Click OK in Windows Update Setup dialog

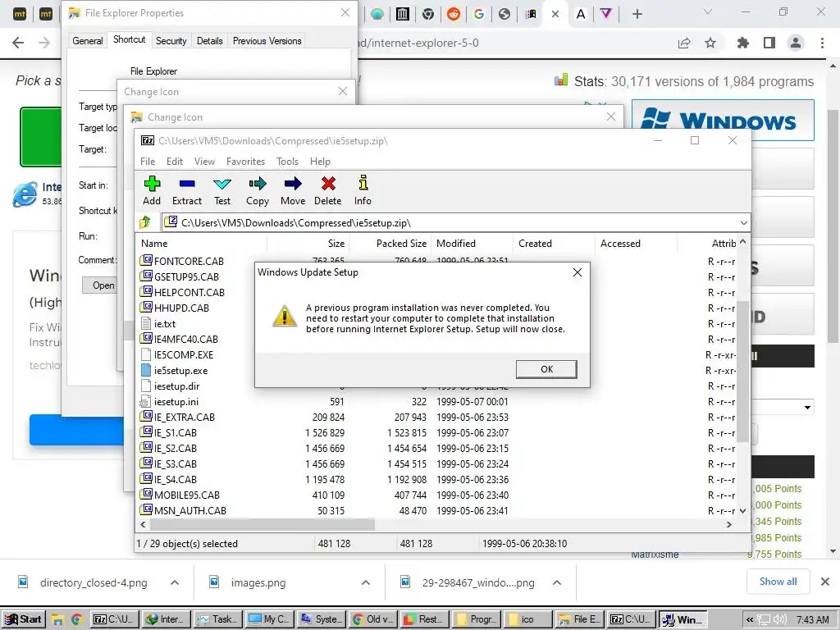coord(546,369)
